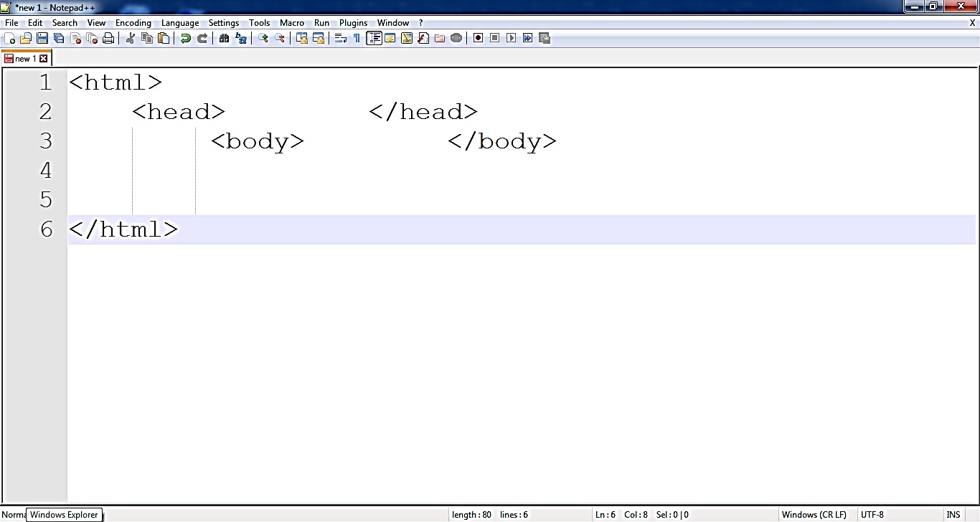
Task: Start macro recording with the record icon
Action: click(479, 38)
